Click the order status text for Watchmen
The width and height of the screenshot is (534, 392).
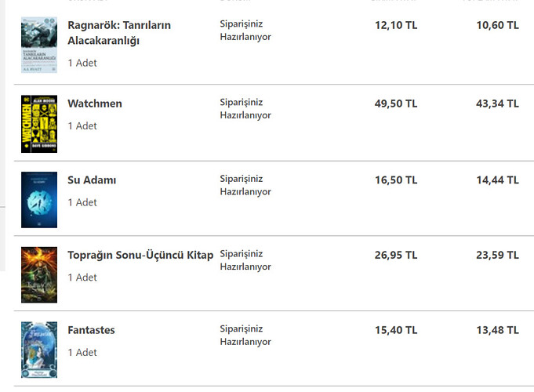click(x=245, y=109)
